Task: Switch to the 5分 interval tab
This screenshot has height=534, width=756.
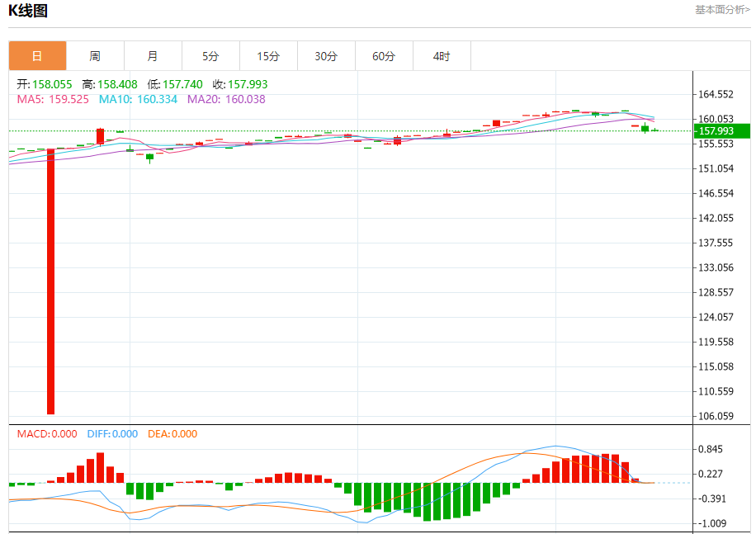Action: tap(210, 56)
